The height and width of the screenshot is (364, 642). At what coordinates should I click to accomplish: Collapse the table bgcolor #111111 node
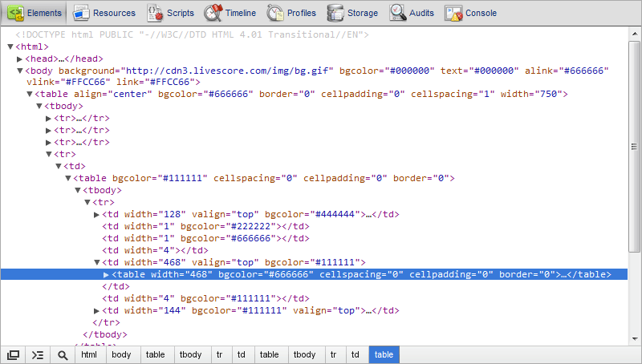pos(68,178)
